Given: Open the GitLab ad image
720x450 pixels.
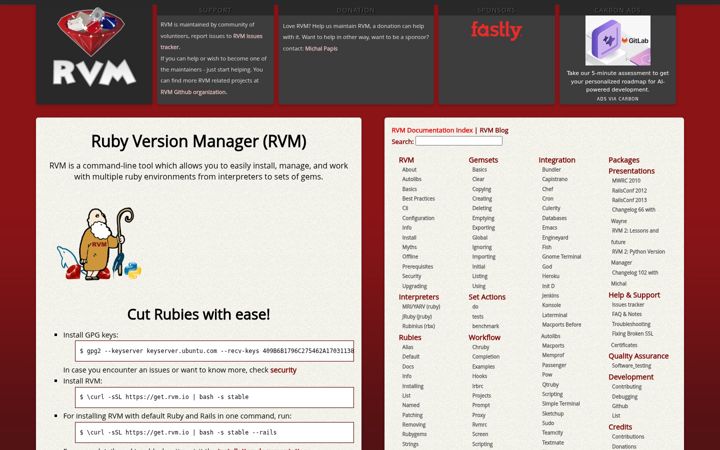Looking at the screenshot, I should tap(618, 40).
